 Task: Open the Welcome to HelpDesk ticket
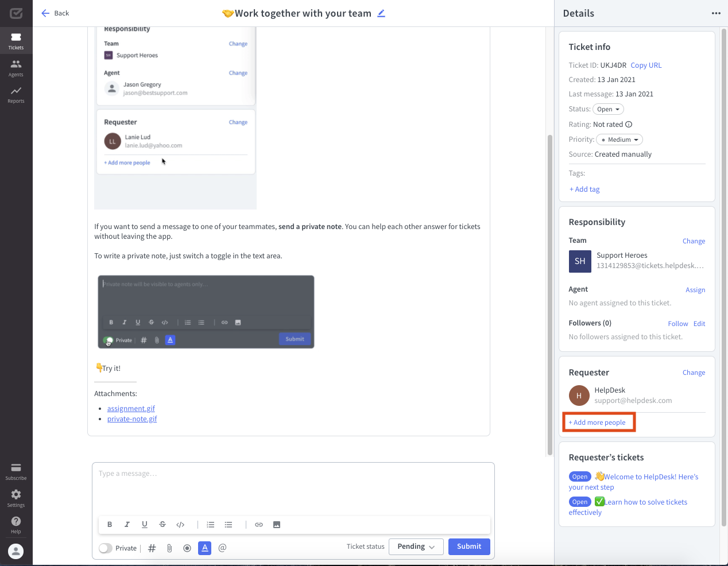point(633,482)
